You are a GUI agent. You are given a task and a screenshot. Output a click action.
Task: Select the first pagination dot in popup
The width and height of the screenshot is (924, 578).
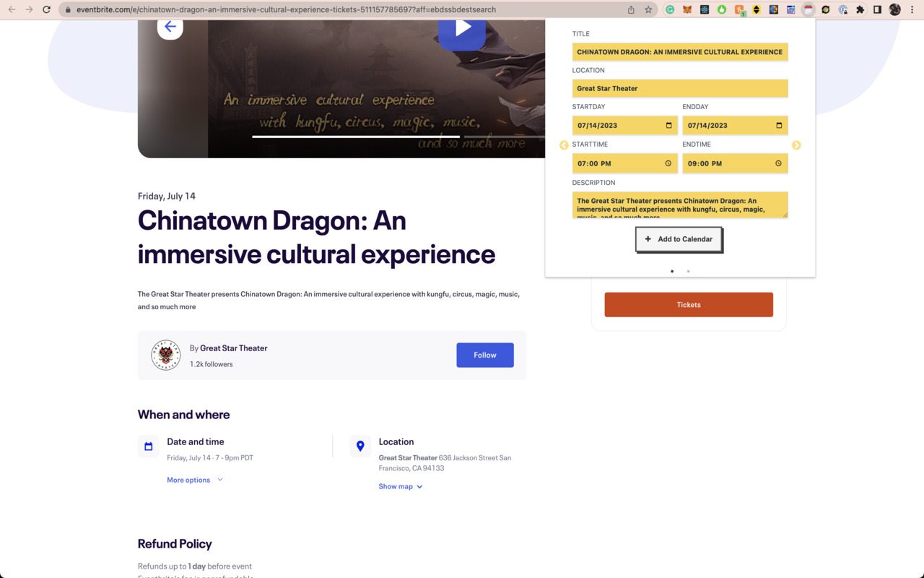pos(672,272)
